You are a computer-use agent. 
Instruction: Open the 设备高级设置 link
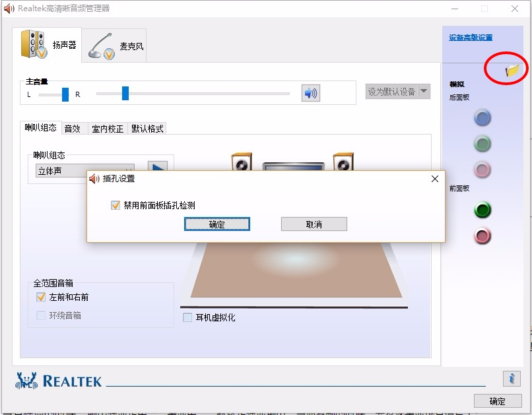pos(471,38)
